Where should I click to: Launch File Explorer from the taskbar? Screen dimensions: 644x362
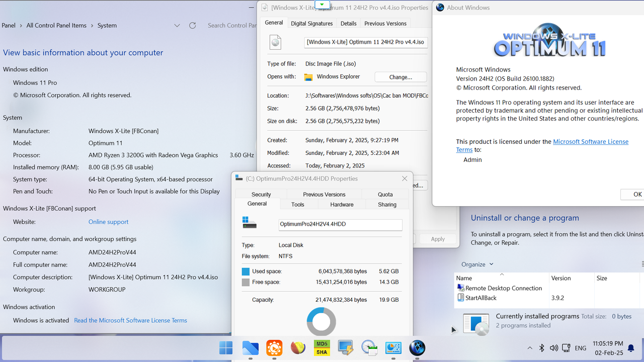(x=250, y=347)
